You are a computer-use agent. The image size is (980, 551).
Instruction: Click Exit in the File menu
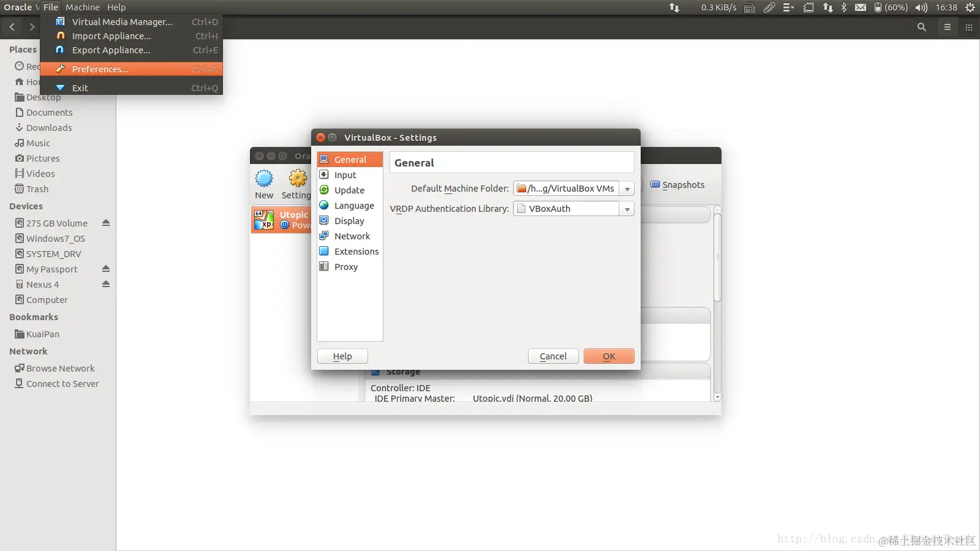tap(131, 88)
